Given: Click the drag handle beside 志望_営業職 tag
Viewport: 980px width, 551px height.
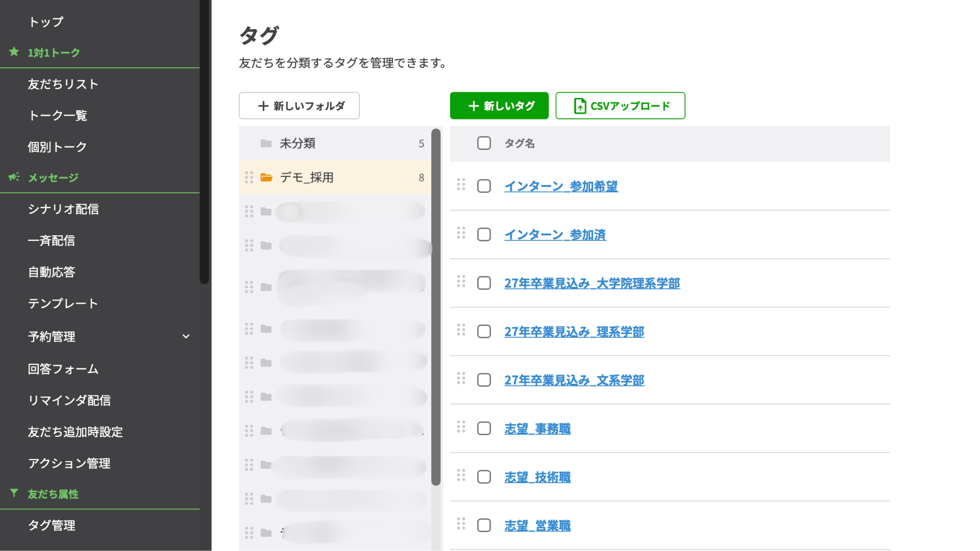Looking at the screenshot, I should (x=461, y=524).
